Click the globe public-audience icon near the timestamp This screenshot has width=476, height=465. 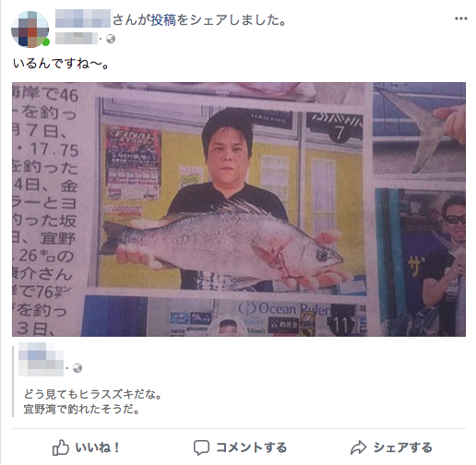pos(111,39)
